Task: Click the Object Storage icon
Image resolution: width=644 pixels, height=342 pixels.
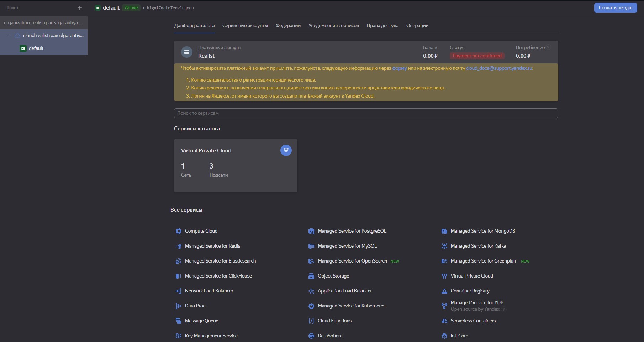Action: pyautogui.click(x=311, y=276)
